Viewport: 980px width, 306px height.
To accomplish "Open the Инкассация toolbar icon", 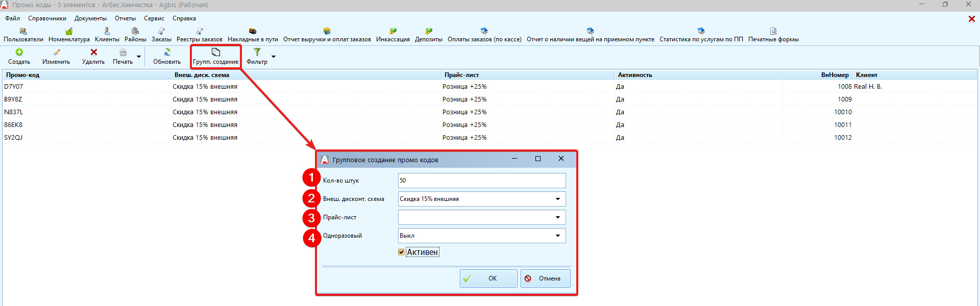I will pos(393,32).
